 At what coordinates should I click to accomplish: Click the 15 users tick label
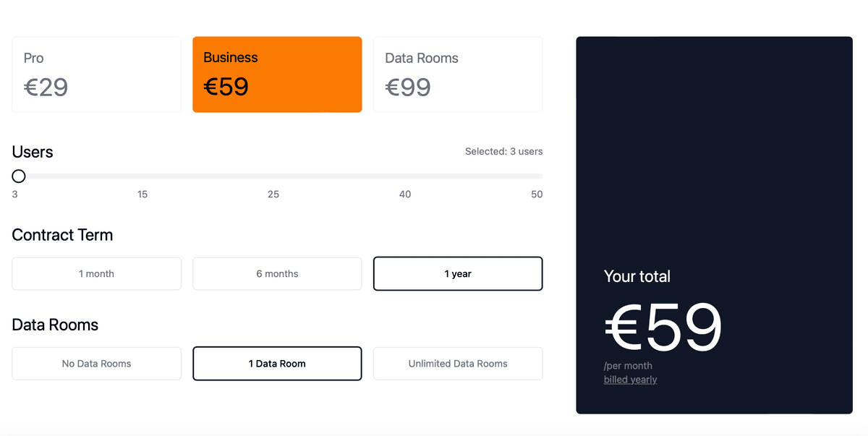(x=142, y=194)
